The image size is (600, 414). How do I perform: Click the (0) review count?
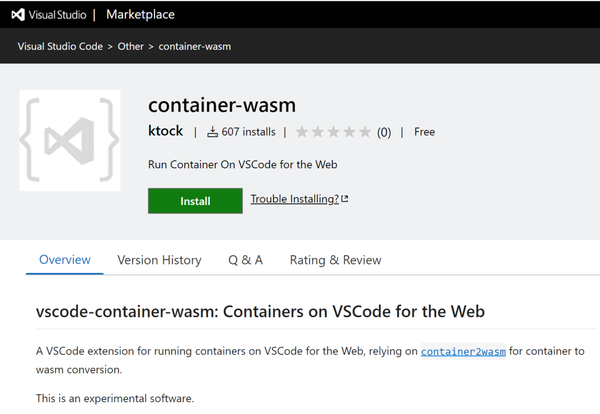pyautogui.click(x=384, y=132)
